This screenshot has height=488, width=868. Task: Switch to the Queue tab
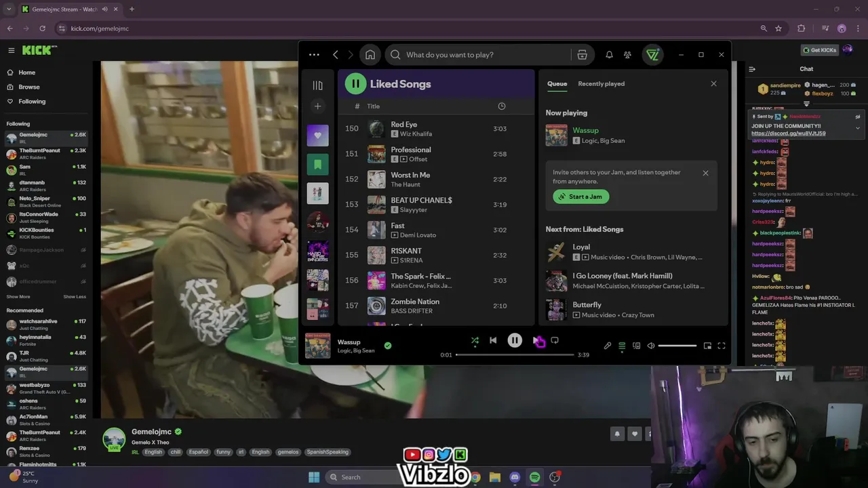pyautogui.click(x=557, y=84)
